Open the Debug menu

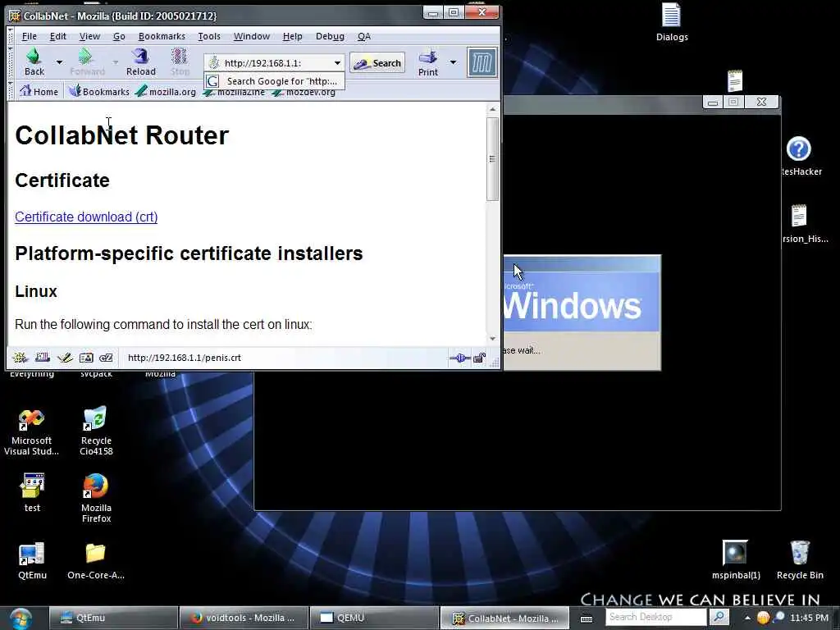pyautogui.click(x=330, y=36)
